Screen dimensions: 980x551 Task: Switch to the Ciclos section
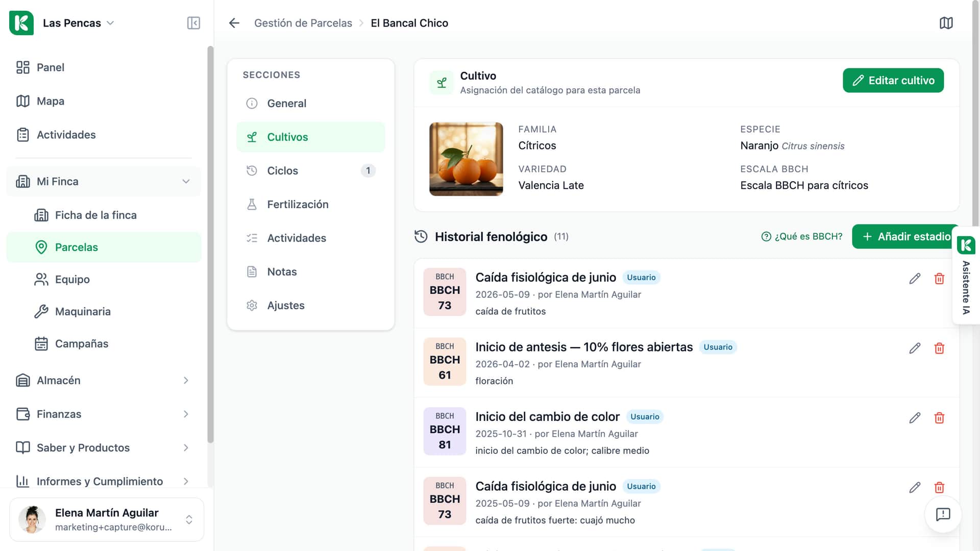tap(311, 171)
